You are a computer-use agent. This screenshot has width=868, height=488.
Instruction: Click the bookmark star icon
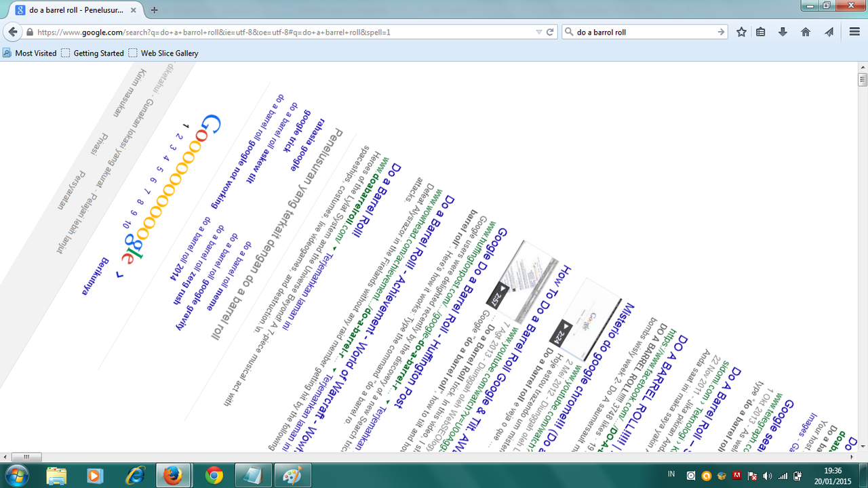coord(741,32)
